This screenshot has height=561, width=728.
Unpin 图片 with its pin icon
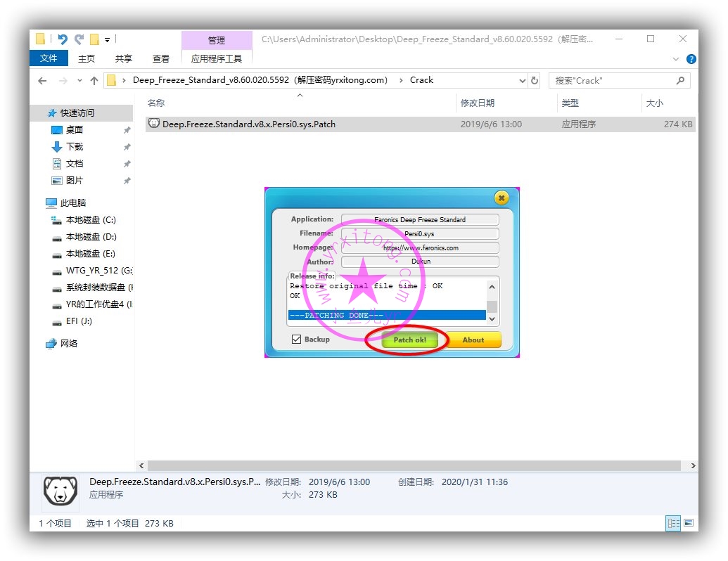click(127, 181)
